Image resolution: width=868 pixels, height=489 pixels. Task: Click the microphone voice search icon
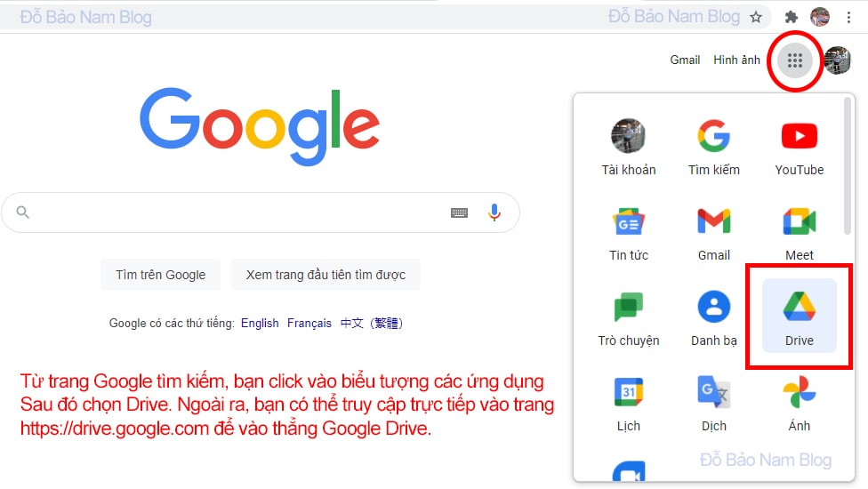pos(494,212)
